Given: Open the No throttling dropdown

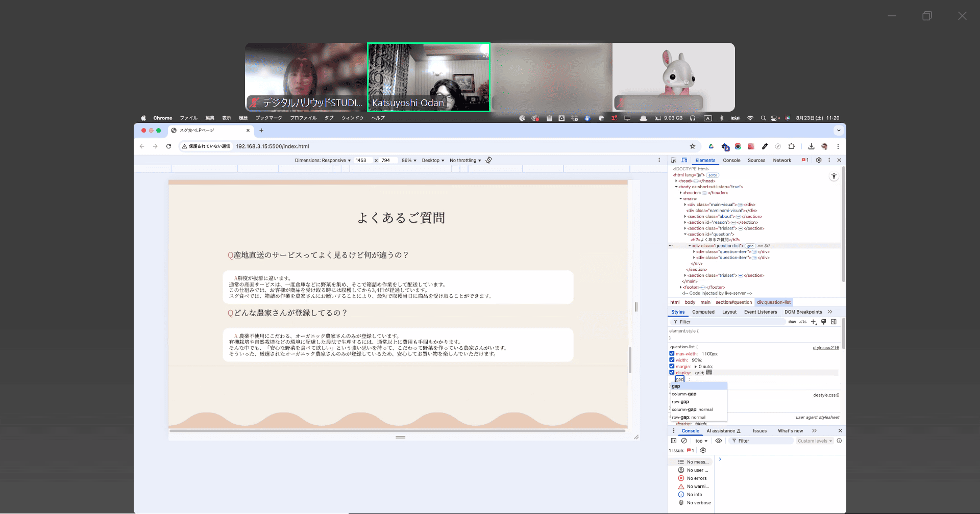Looking at the screenshot, I should 465,160.
